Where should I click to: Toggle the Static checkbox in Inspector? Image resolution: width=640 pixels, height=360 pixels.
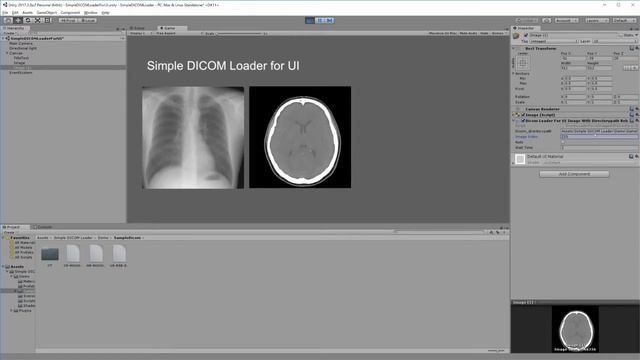[x=621, y=36]
